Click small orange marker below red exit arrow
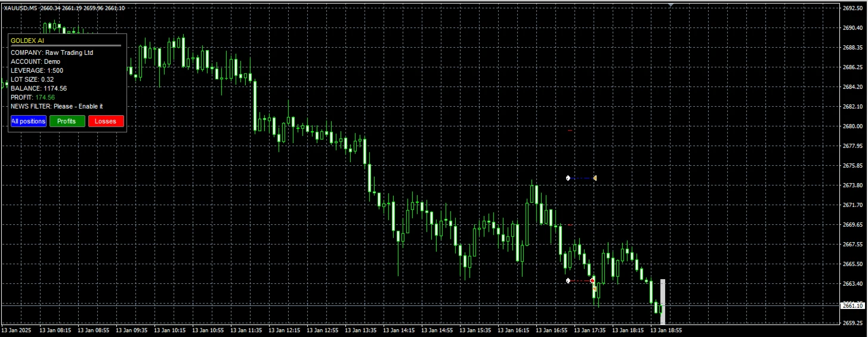Image resolution: width=868 pixels, height=337 pixels. click(594, 289)
